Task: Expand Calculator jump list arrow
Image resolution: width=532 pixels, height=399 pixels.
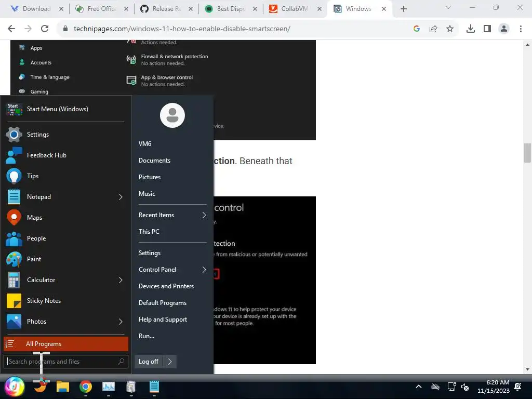Action: (x=121, y=280)
